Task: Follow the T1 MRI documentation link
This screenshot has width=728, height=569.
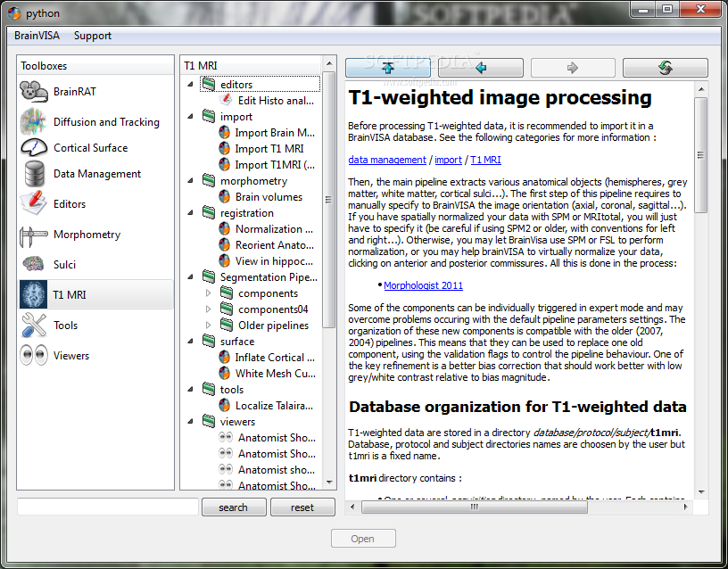Action: click(x=485, y=160)
